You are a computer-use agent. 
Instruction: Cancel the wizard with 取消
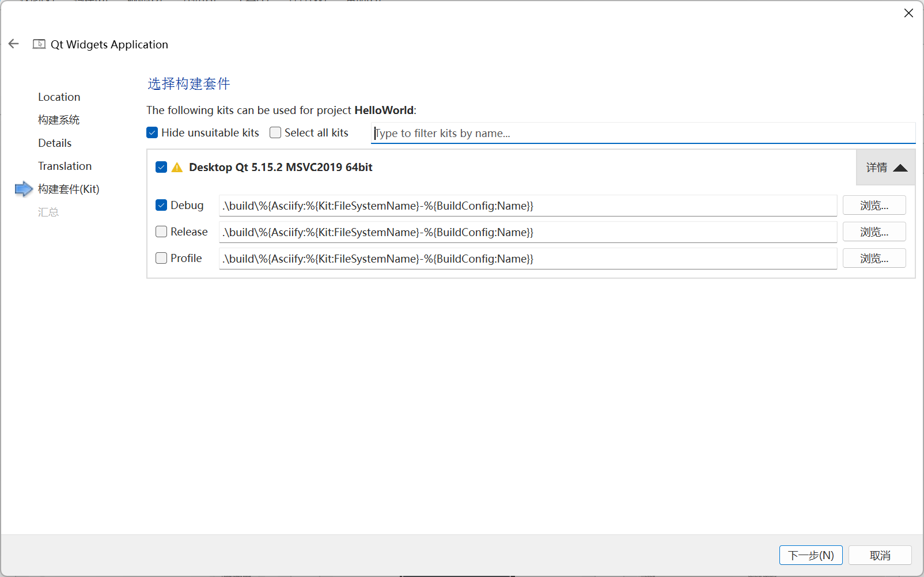click(x=880, y=555)
